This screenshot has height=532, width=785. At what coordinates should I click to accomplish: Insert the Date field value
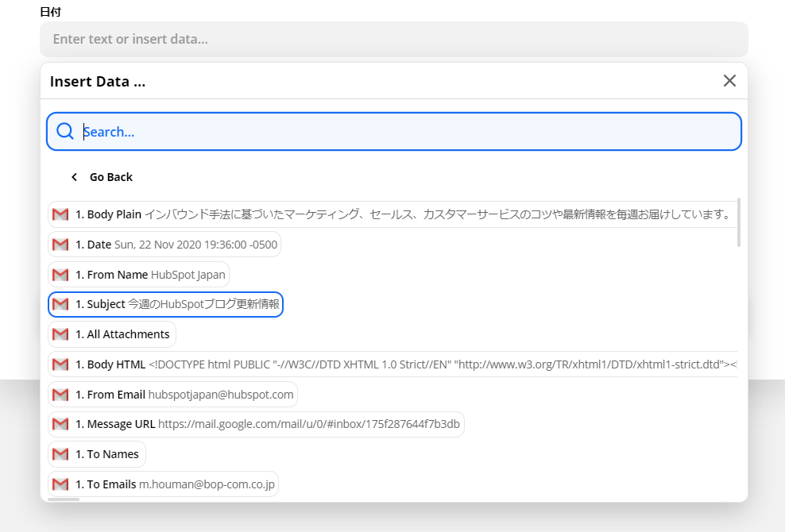coord(164,245)
